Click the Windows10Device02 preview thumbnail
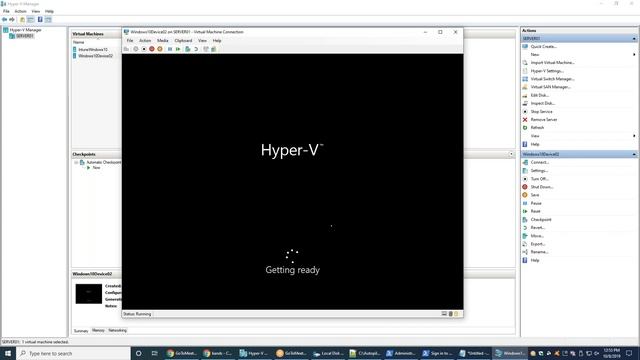The width and height of the screenshot is (640, 360). [x=89, y=294]
